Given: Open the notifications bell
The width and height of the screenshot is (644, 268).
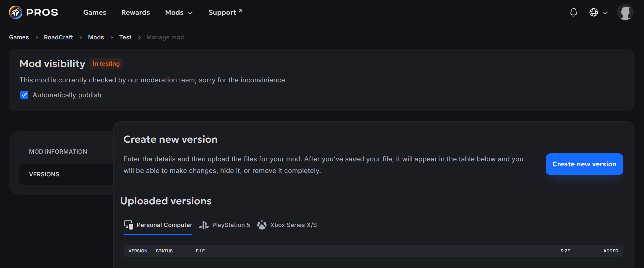Looking at the screenshot, I should [574, 13].
